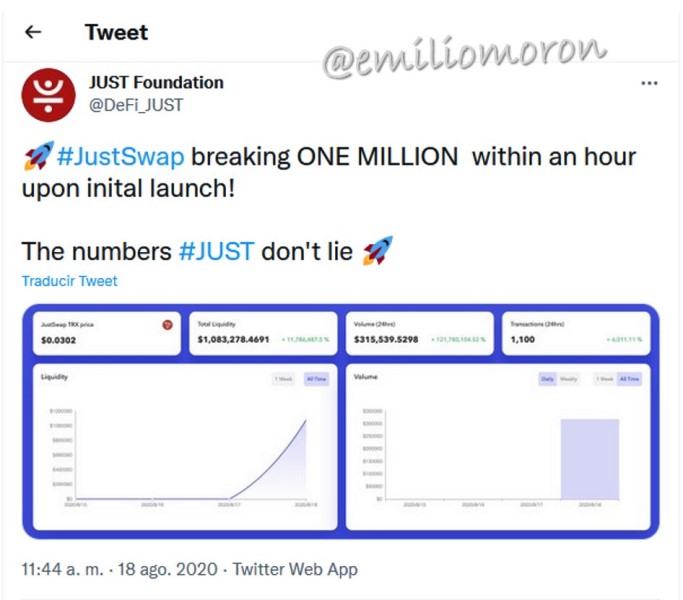Click the rocket emoji after don't lie
This screenshot has width=683, height=600.
coord(378,251)
